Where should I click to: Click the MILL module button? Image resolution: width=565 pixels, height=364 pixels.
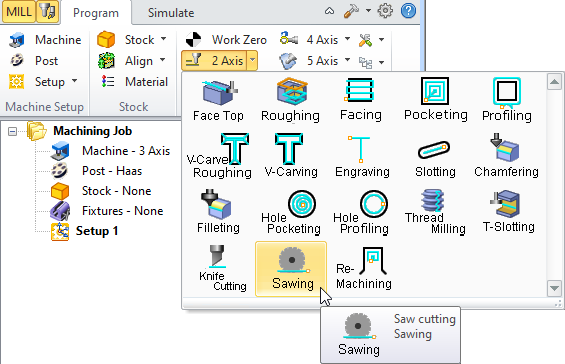(x=19, y=12)
